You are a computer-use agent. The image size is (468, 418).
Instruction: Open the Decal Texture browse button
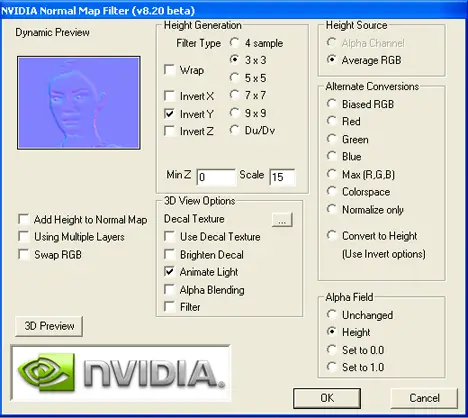click(282, 220)
